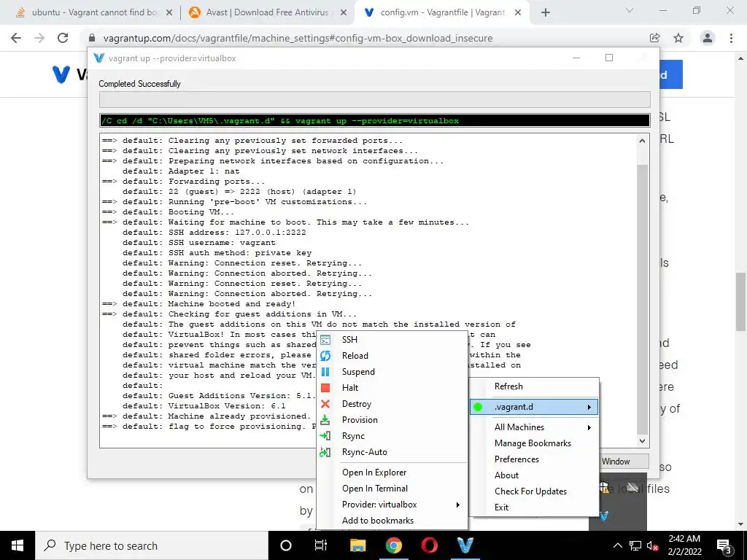
Task: Click the taskbar search box
Action: coord(152,545)
